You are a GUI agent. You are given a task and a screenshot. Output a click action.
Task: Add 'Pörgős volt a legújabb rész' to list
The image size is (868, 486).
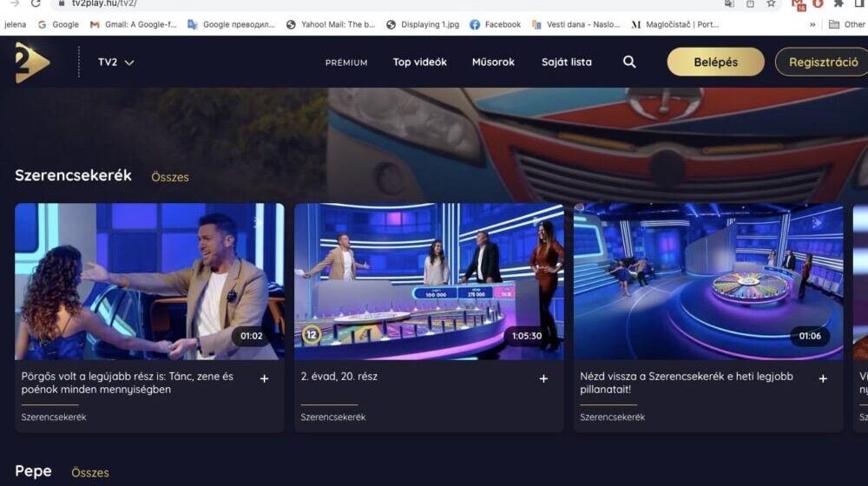click(x=265, y=378)
